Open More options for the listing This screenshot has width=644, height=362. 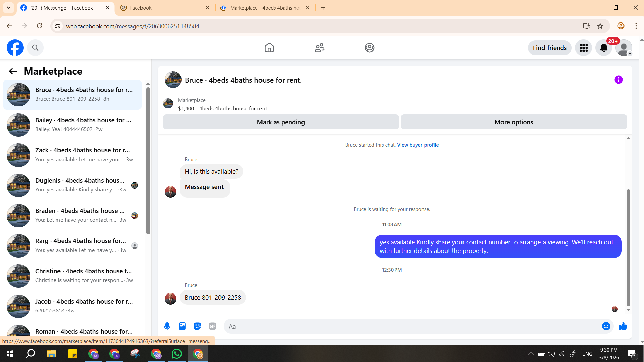coord(514,122)
